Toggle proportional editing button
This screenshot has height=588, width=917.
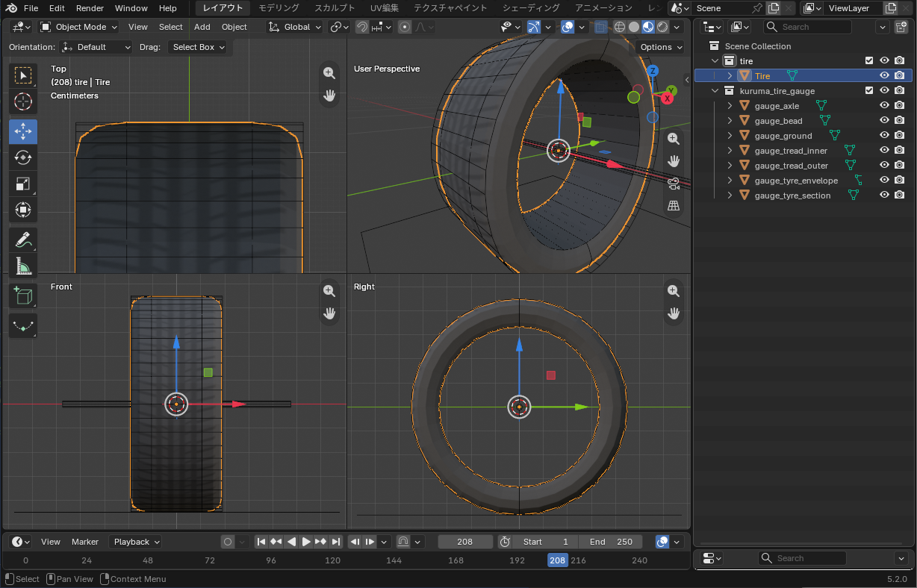(x=405, y=27)
